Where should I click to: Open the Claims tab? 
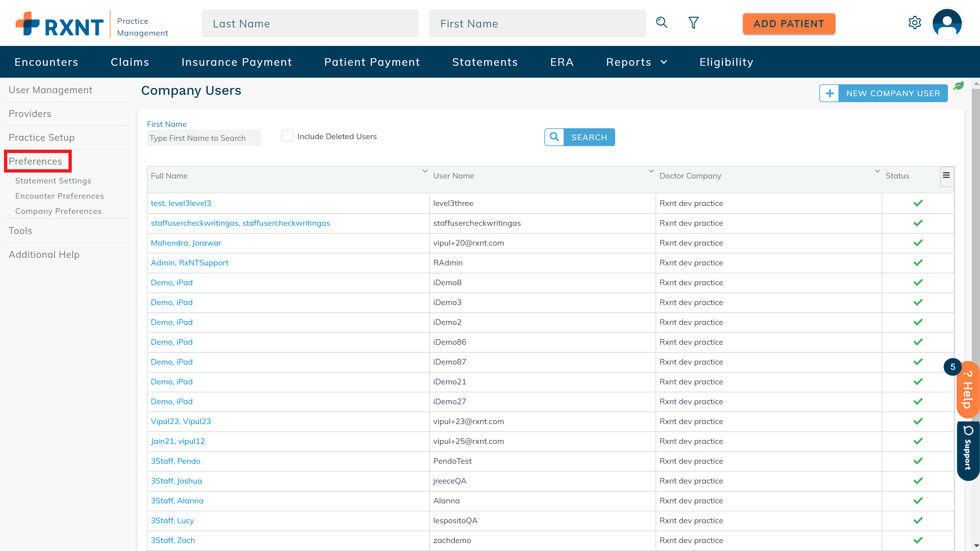[x=130, y=62]
